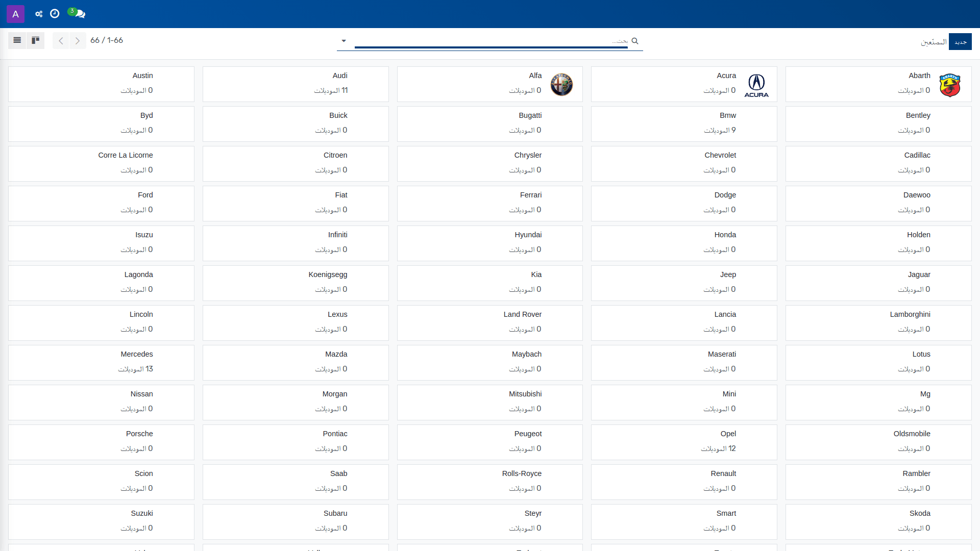
Task: Open the Audi brand card
Action: [296, 84]
